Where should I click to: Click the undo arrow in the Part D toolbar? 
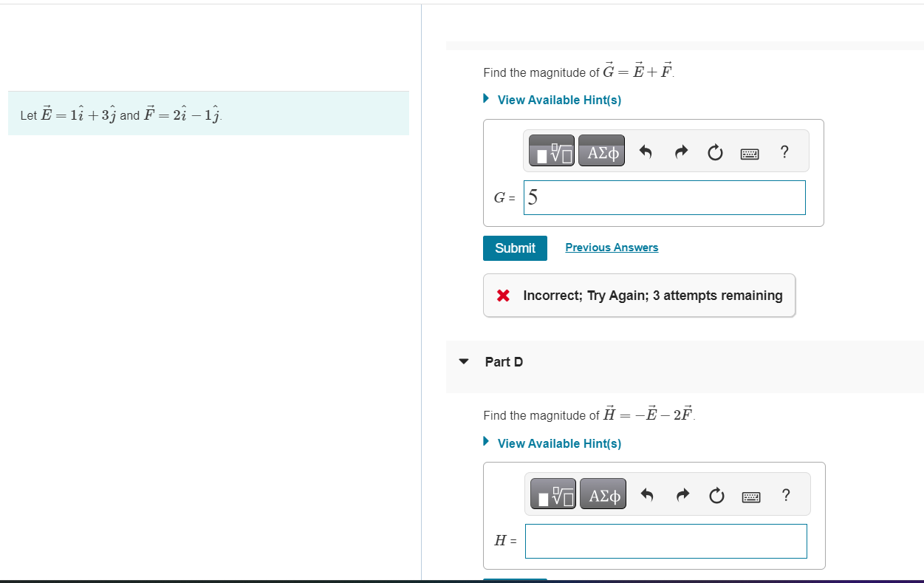click(646, 494)
